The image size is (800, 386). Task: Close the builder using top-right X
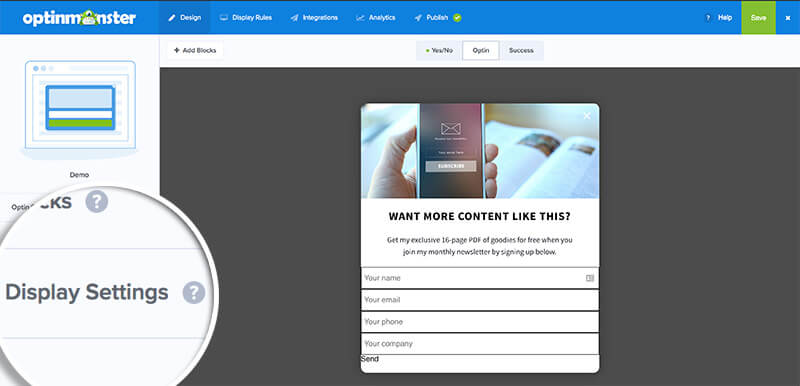click(x=787, y=18)
